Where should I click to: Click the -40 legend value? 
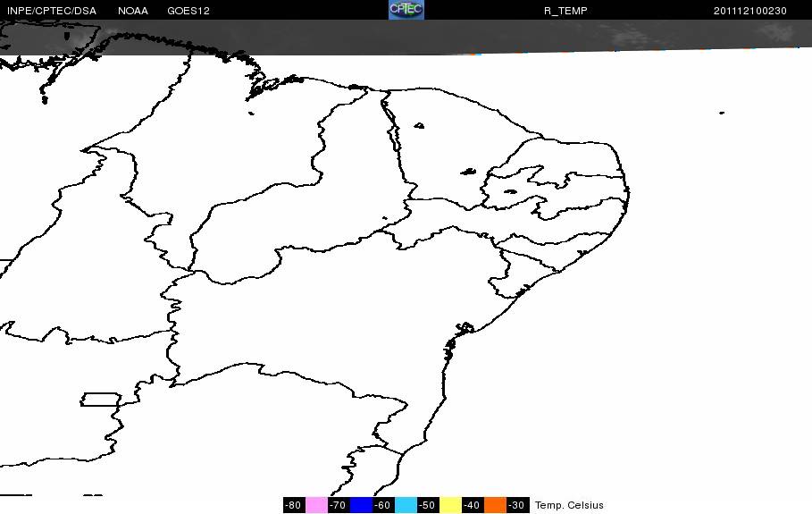click(472, 505)
